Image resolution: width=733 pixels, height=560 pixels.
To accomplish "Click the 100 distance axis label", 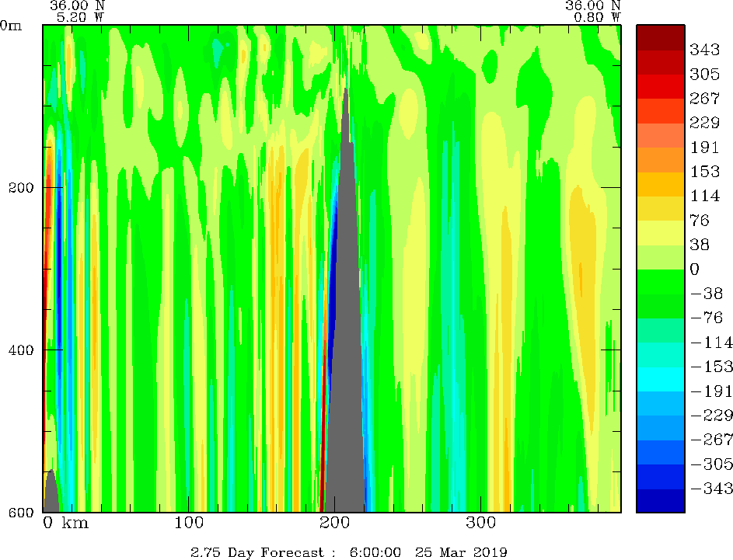I will point(189,522).
